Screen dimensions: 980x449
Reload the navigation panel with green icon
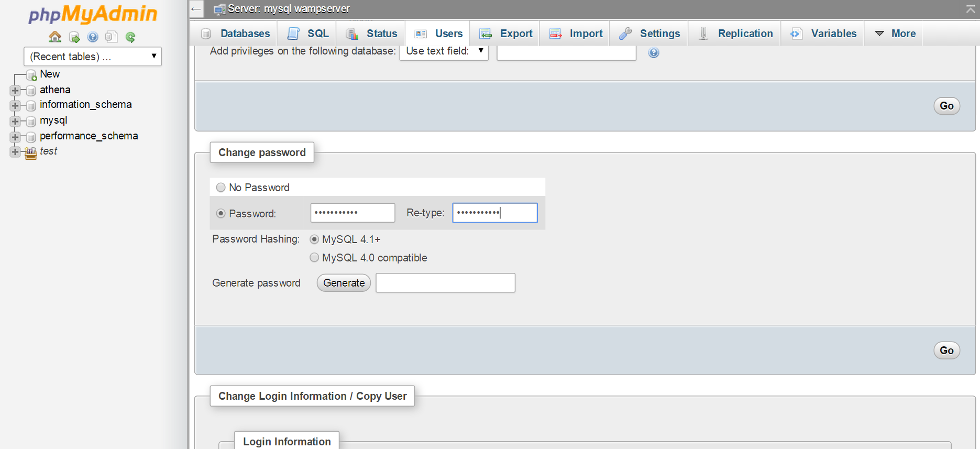130,37
